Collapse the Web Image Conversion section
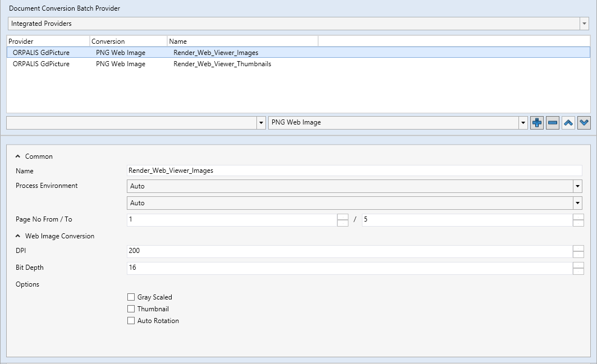Screen dimensions: 597x364 [18, 236]
